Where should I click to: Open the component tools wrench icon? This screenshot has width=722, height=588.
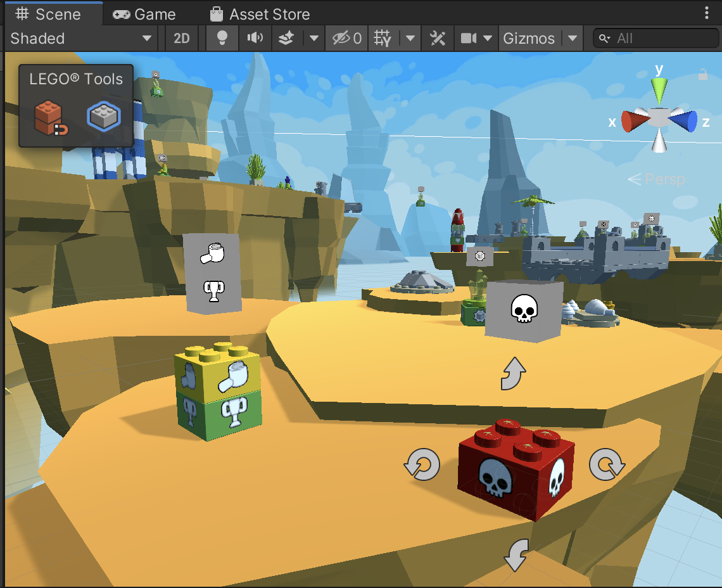[438, 39]
